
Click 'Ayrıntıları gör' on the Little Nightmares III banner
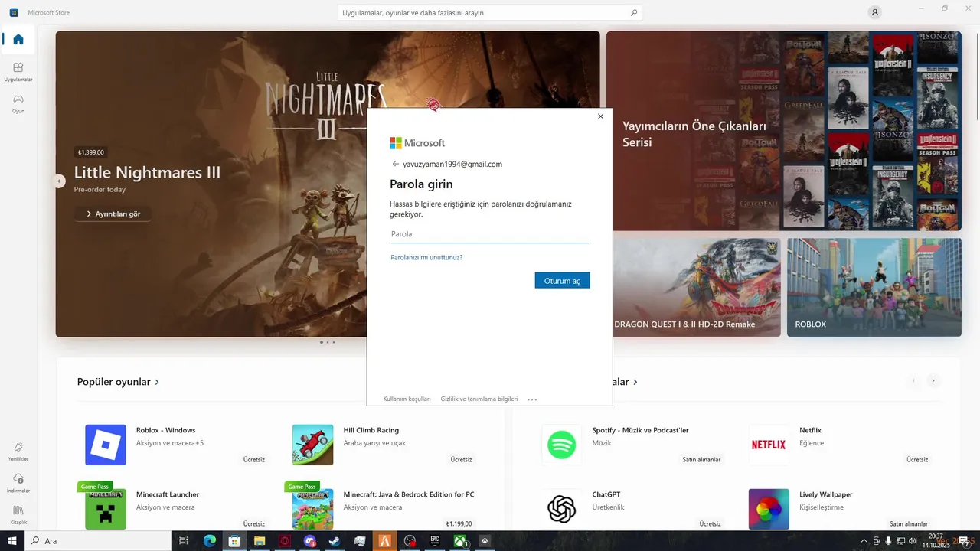coord(113,214)
